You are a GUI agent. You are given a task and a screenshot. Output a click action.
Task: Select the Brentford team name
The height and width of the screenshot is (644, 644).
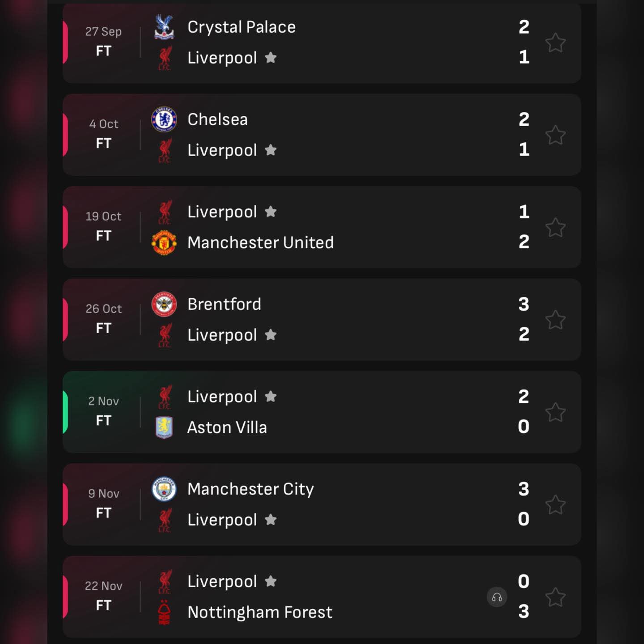click(x=224, y=304)
